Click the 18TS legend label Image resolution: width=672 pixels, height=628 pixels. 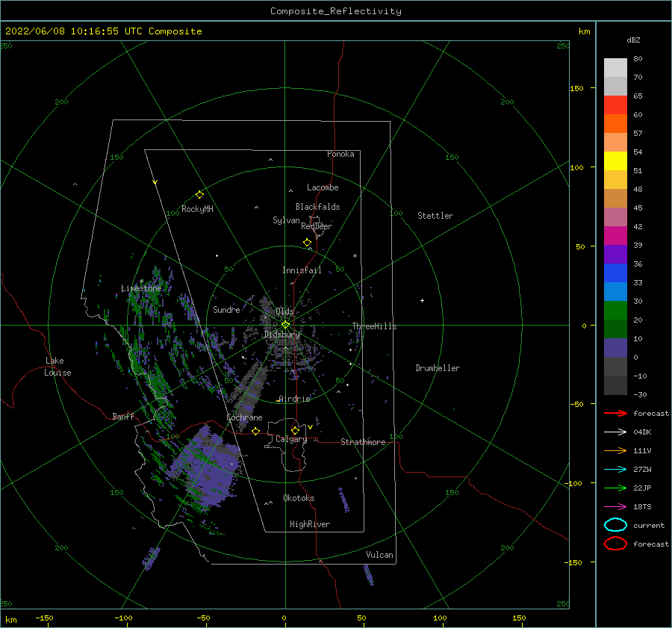(x=642, y=507)
